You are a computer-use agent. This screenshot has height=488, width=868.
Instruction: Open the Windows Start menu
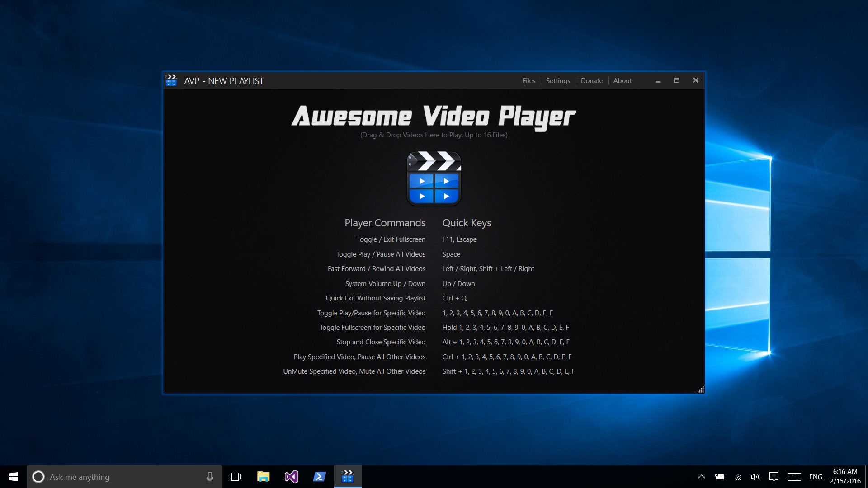14,477
